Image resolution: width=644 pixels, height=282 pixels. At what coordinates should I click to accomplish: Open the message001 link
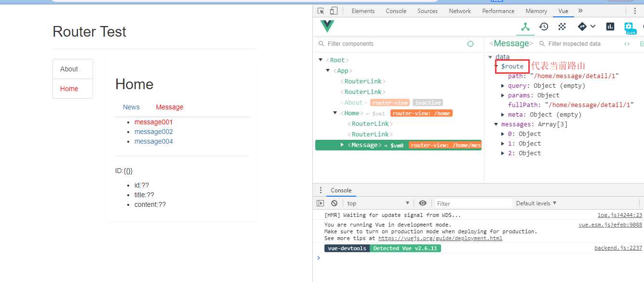[x=153, y=122]
